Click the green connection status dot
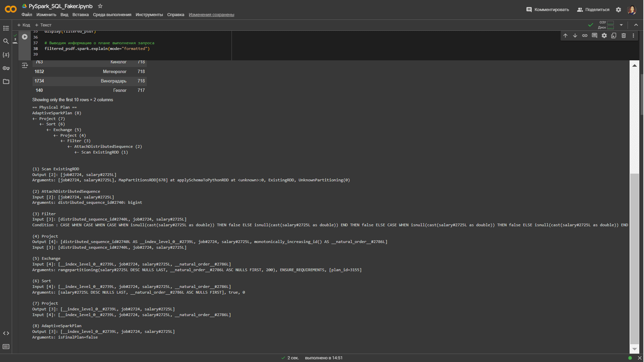This screenshot has height=362, width=644. pos(630,358)
